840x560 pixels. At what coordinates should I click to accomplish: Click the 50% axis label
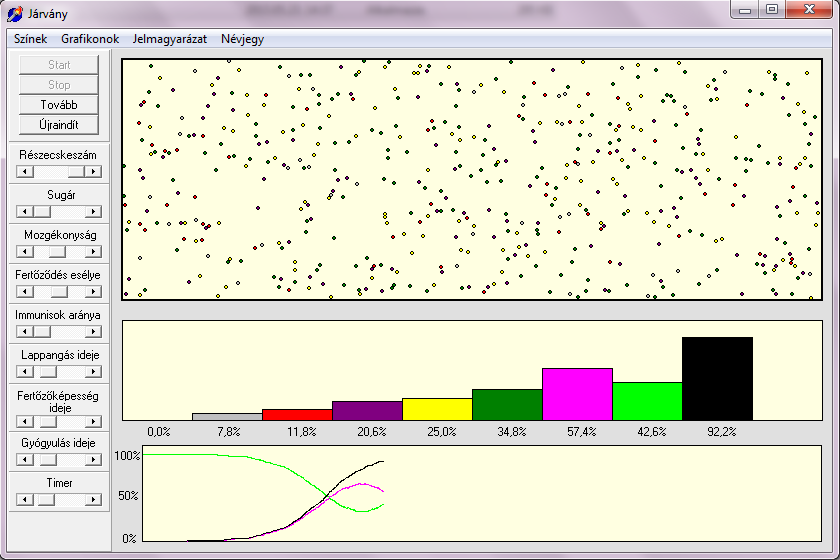[x=129, y=496]
